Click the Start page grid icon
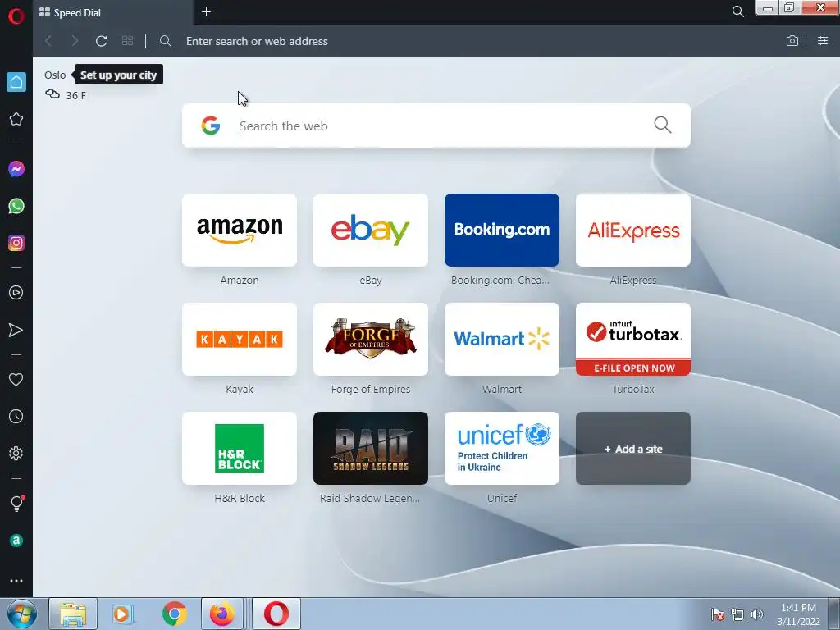 pyautogui.click(x=127, y=41)
